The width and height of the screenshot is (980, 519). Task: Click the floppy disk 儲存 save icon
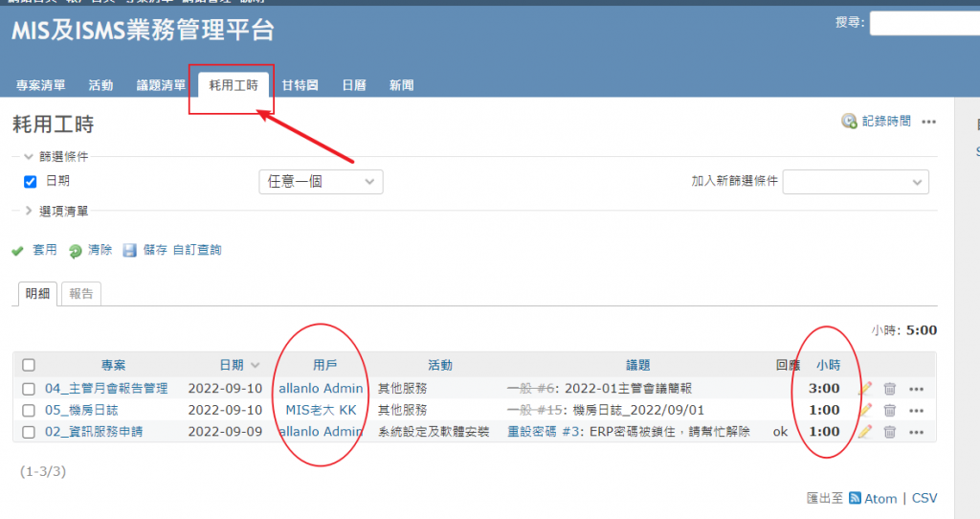point(129,251)
